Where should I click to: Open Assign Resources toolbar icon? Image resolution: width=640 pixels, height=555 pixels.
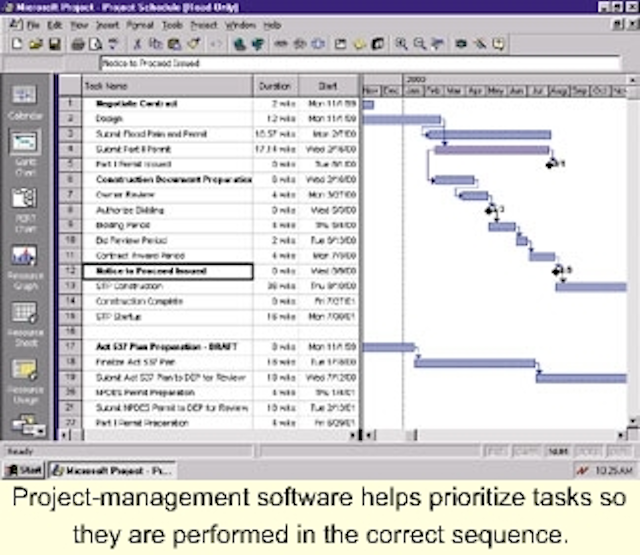(378, 44)
